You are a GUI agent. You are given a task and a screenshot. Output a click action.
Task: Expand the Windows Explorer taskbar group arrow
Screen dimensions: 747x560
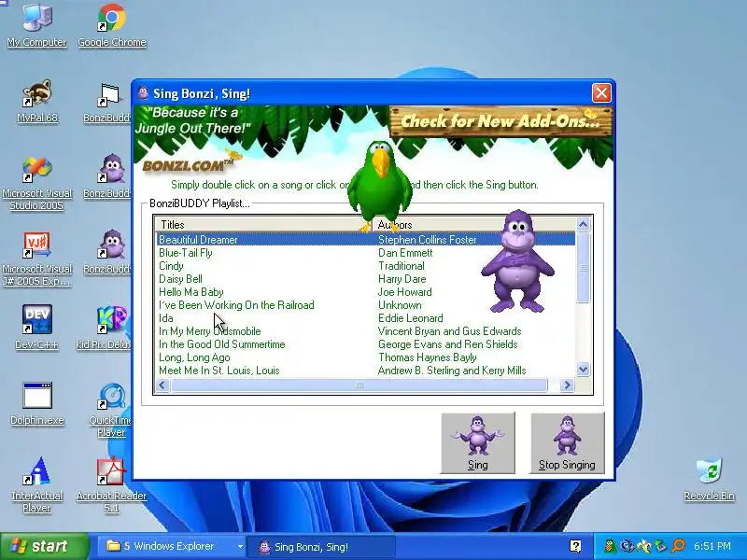240,547
